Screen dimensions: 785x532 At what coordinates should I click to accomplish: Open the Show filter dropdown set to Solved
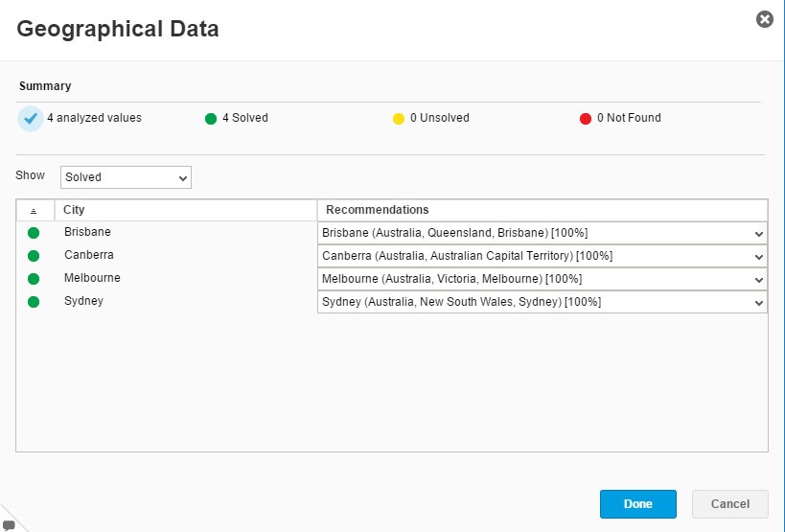coord(126,177)
